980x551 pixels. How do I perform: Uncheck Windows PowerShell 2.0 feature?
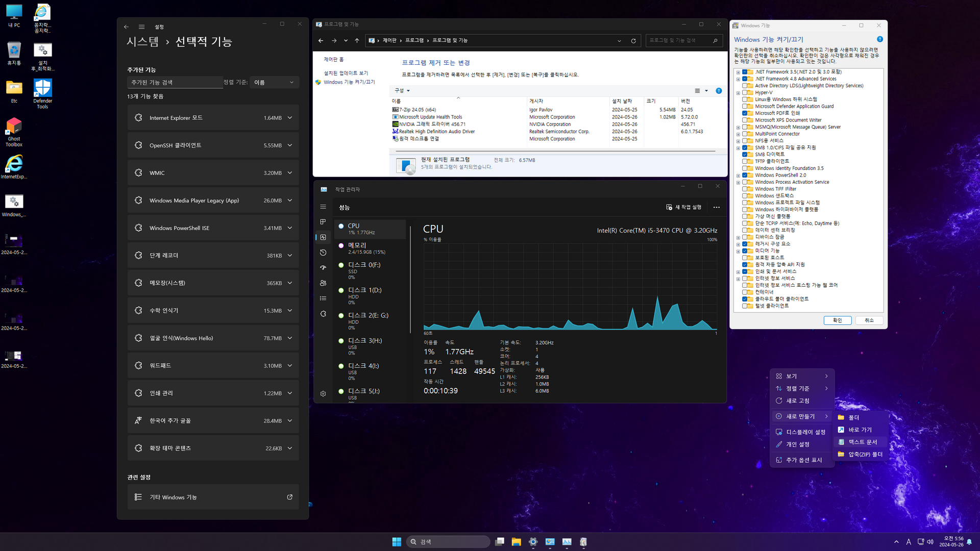(x=745, y=176)
